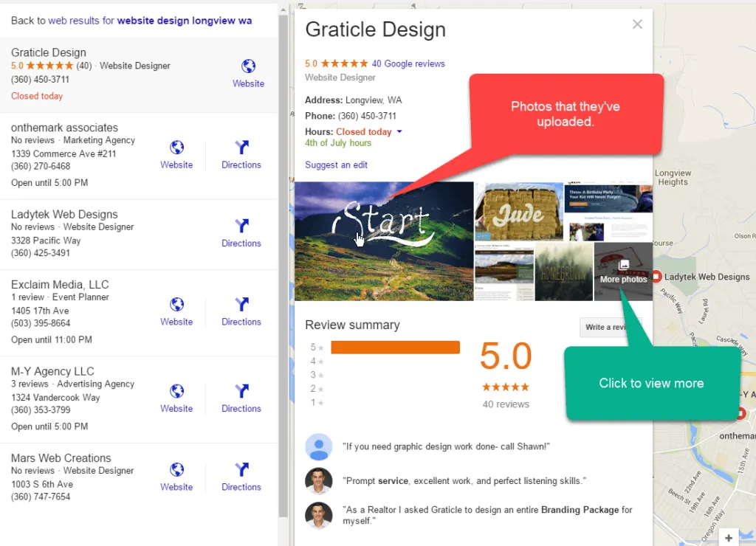Image resolution: width=756 pixels, height=546 pixels.
Task: Click the '40 reviews' count under 5.0
Action: coord(506,404)
